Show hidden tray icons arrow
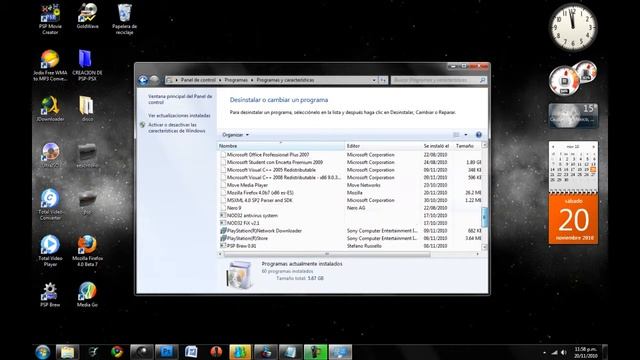640x360 pixels. coord(544,352)
